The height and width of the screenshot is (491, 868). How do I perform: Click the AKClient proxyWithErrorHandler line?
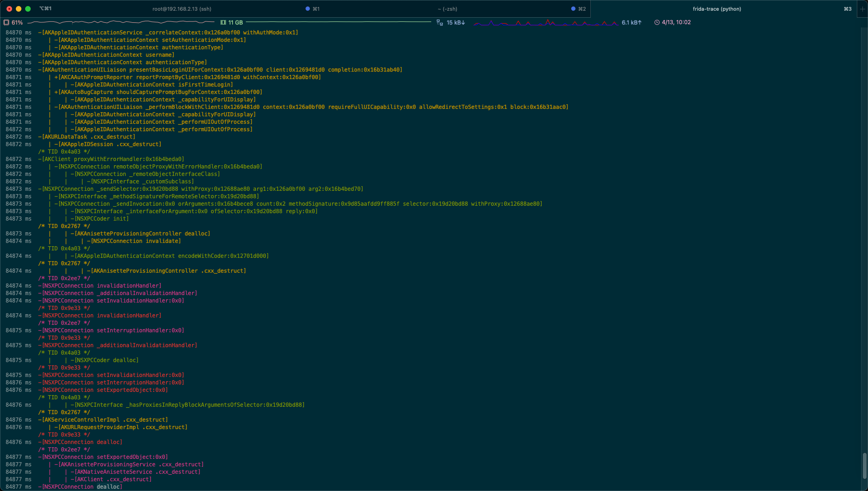coord(111,159)
